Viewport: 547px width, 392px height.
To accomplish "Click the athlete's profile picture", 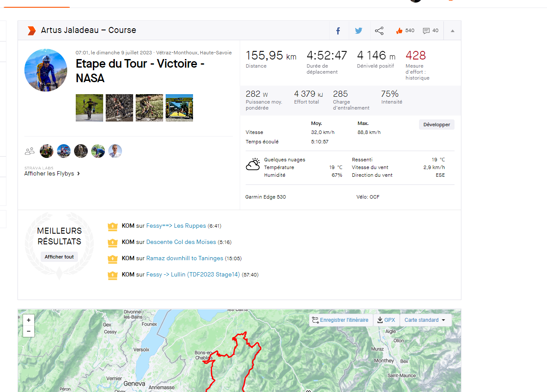I will pyautogui.click(x=46, y=70).
